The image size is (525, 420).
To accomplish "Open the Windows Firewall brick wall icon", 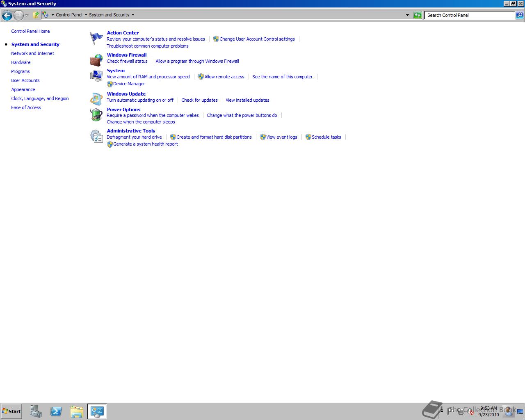I will tap(96, 60).
